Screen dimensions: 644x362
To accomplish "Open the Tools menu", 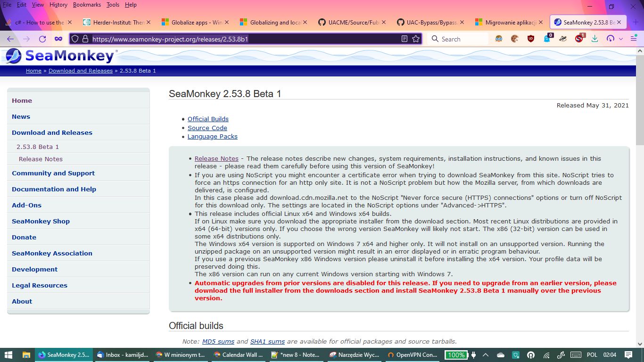I will 113,5.
